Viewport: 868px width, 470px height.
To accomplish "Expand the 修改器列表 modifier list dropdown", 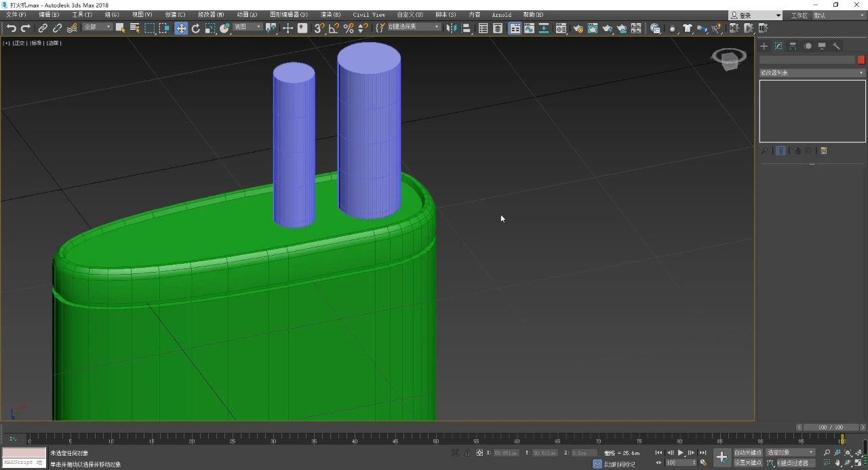I will pyautogui.click(x=812, y=73).
